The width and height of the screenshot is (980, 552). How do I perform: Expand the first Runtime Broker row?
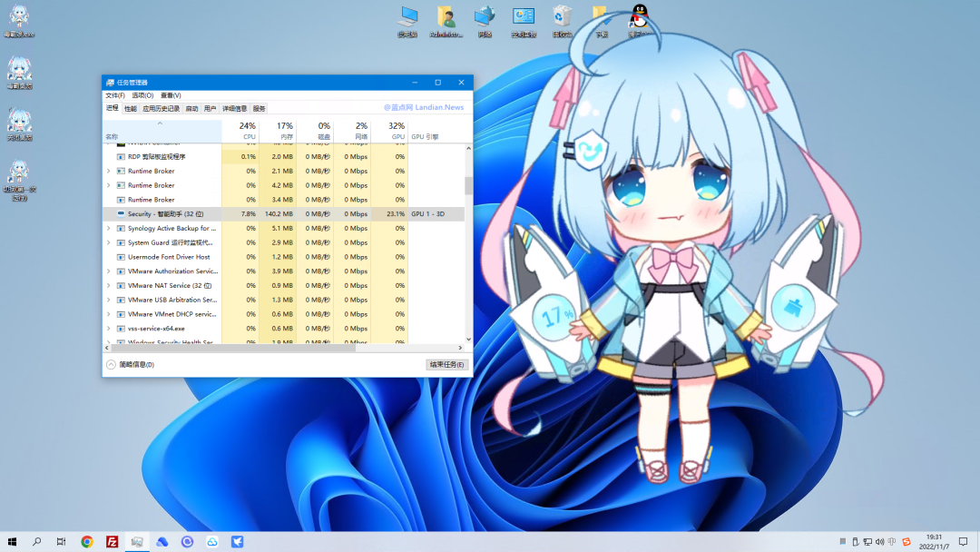(108, 172)
